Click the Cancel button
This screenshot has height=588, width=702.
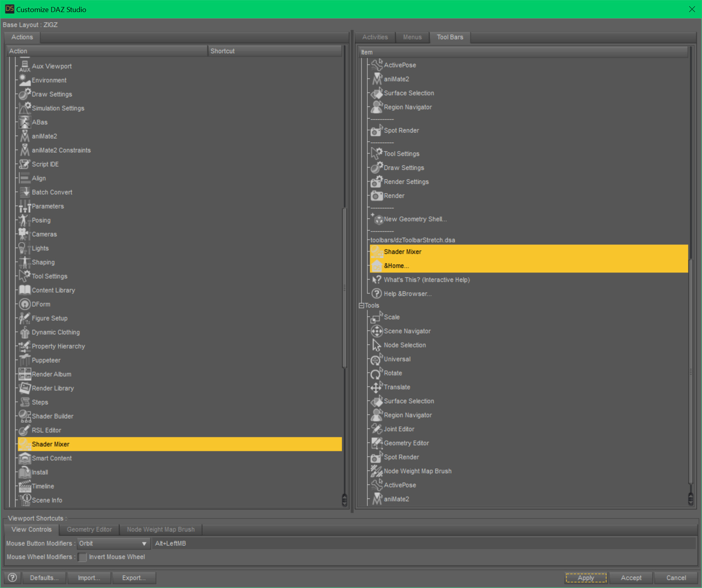click(676, 577)
